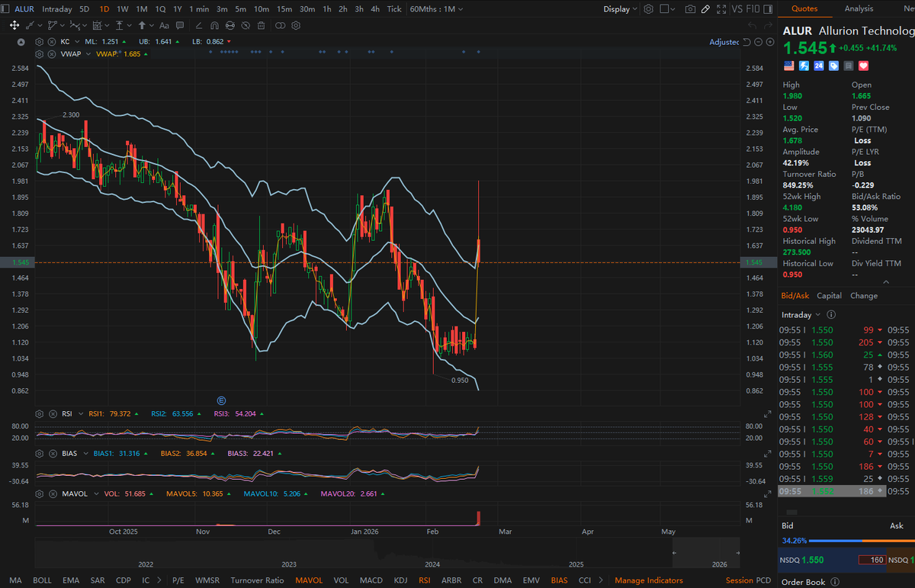
Task: Toggle the right sidebar panel icon
Action: pyautogui.click(x=768, y=9)
